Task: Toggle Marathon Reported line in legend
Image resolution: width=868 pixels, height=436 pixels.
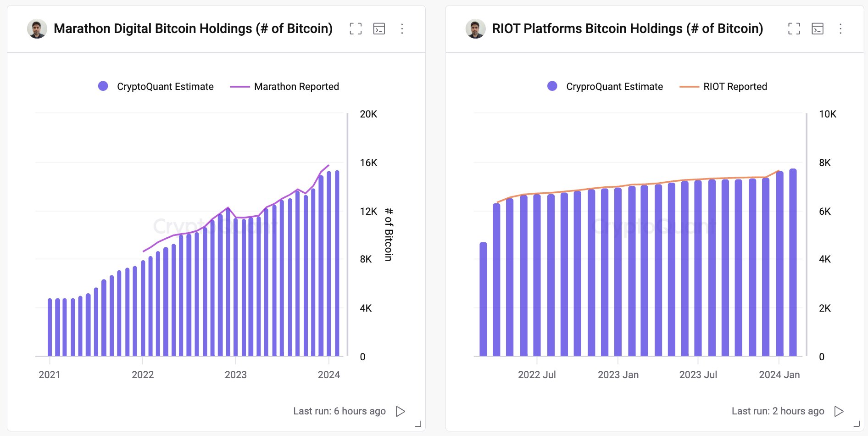Action: (x=284, y=86)
